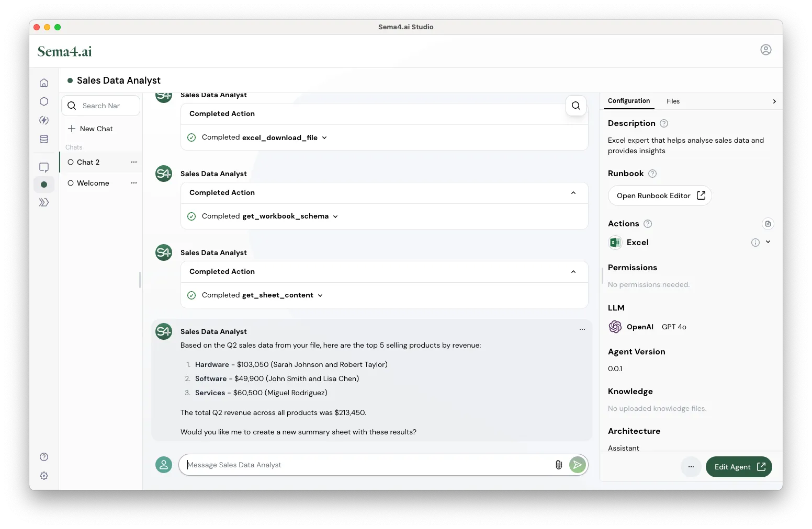812x529 pixels.
Task: Open the database icon in sidebar
Action: coord(44,139)
